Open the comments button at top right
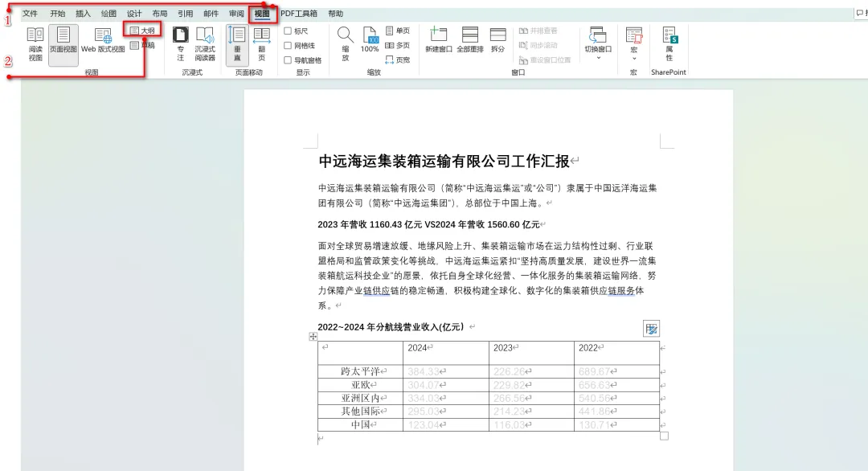Viewport: 868px width, 471px height. point(862,14)
